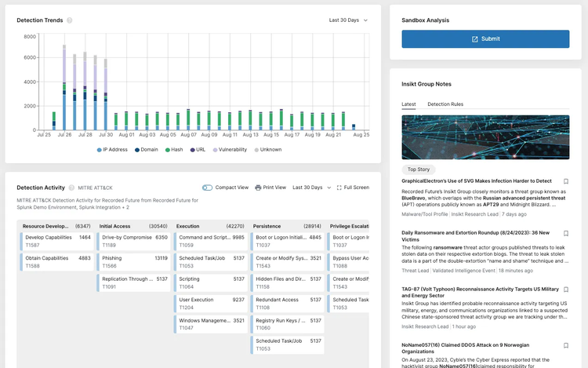Bookmark the NoName057(16) DDOS attack note
This screenshot has height=368, width=588.
[x=566, y=345]
